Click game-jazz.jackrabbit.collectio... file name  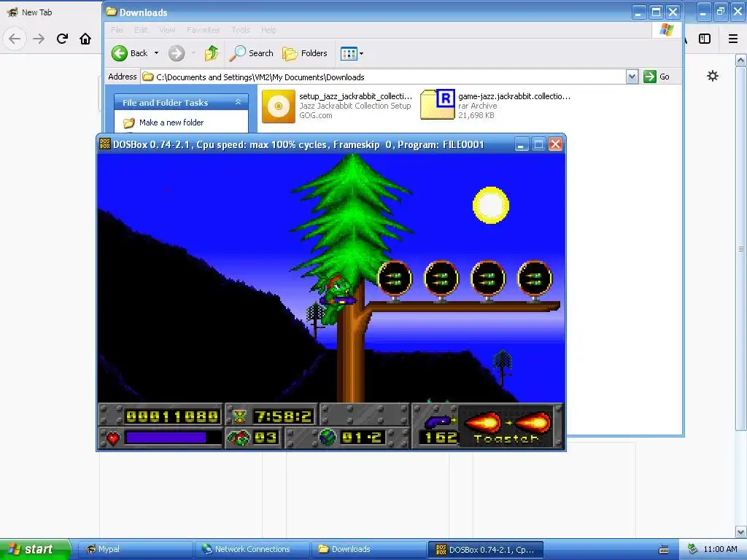point(514,96)
